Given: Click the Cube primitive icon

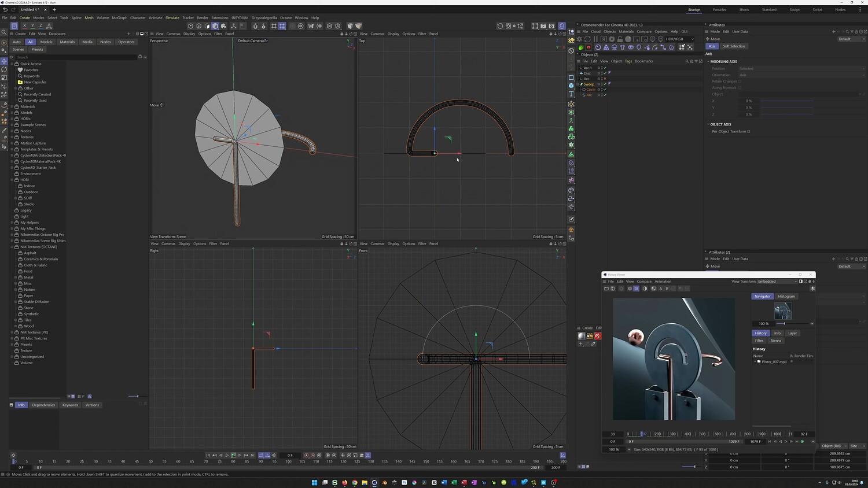Looking at the screenshot, I should [x=571, y=86].
